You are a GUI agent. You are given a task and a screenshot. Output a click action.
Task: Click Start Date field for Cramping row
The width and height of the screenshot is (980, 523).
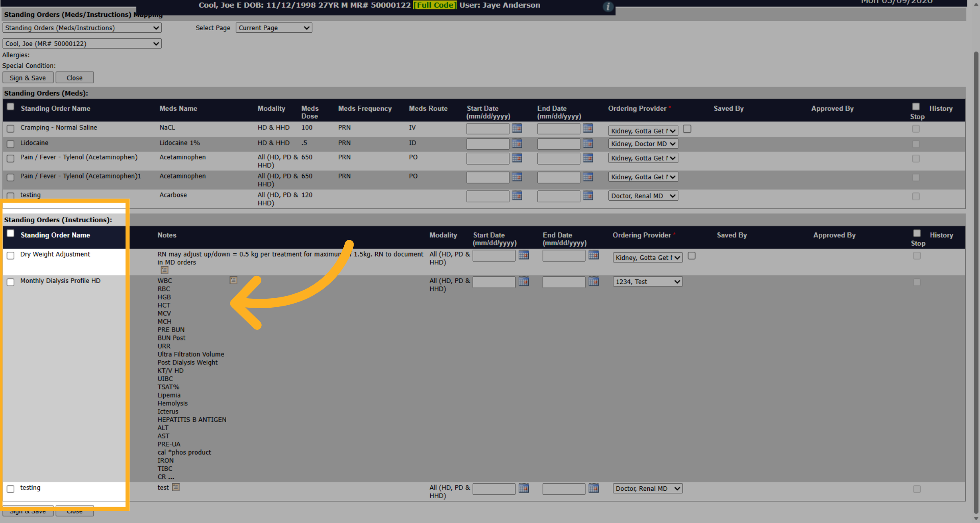[488, 129]
